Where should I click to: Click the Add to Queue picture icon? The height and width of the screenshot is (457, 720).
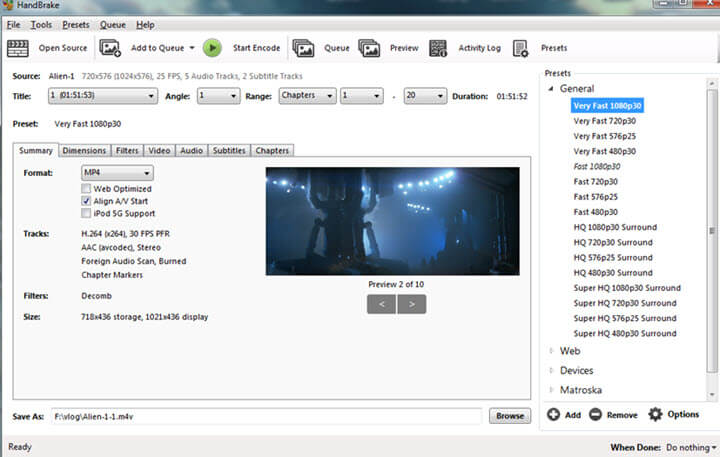point(110,48)
